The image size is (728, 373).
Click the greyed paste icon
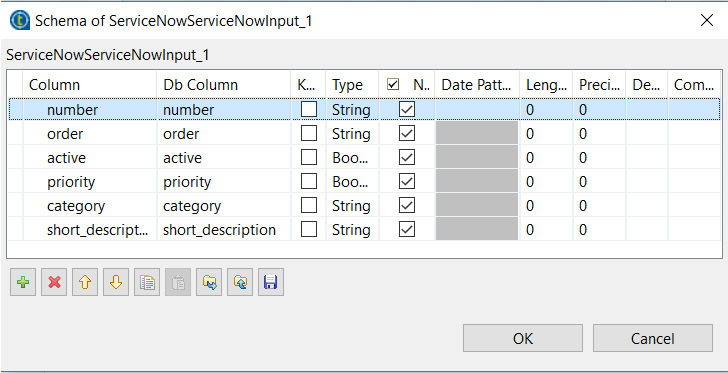[x=178, y=282]
